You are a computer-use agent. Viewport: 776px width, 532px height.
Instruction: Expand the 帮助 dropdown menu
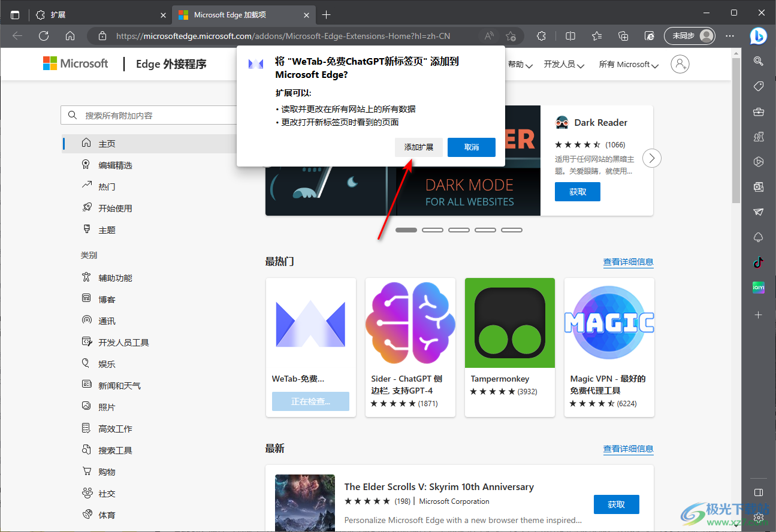[x=520, y=64]
